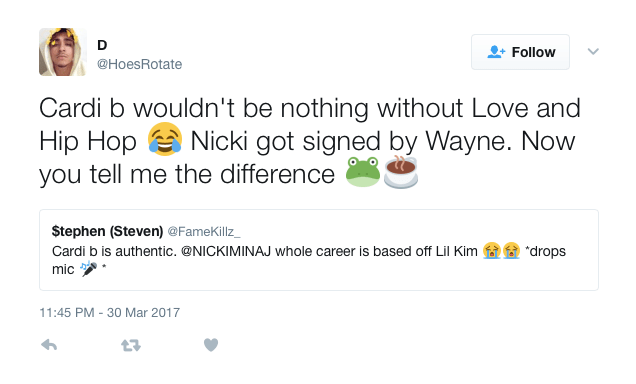
Task: Like the tweet with the heart icon
Action: [211, 345]
